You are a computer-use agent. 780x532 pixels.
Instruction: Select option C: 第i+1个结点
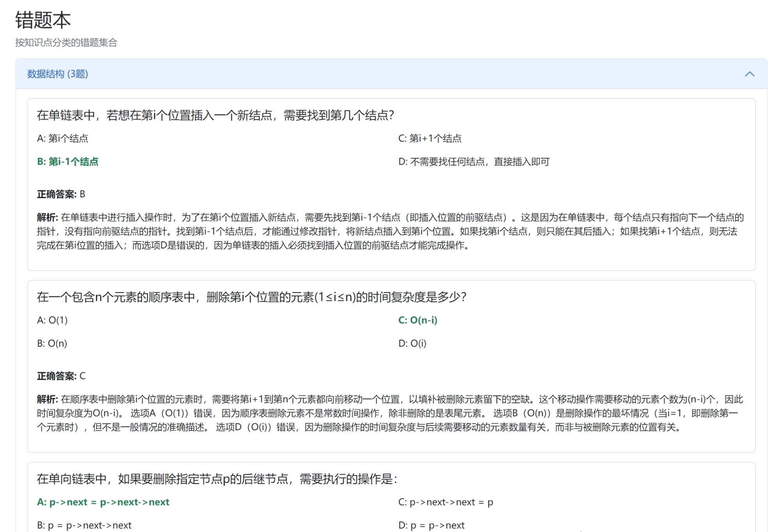coord(430,138)
